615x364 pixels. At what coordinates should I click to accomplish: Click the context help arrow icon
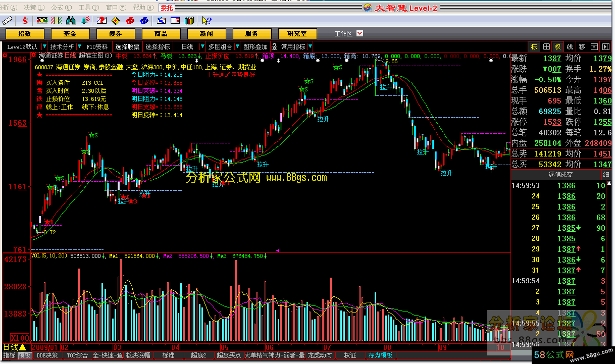click(206, 21)
